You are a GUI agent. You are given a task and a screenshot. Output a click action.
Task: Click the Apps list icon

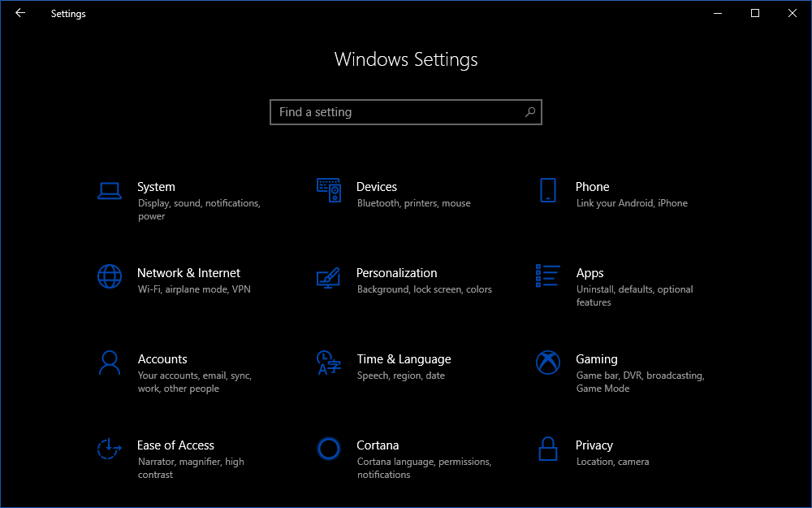[548, 277]
